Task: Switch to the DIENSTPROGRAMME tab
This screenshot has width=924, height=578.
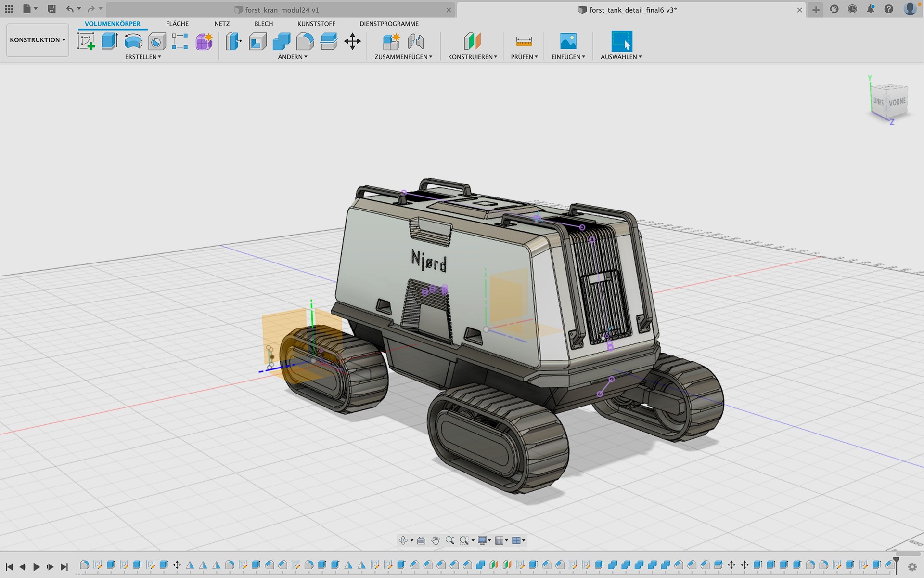Action: point(389,24)
